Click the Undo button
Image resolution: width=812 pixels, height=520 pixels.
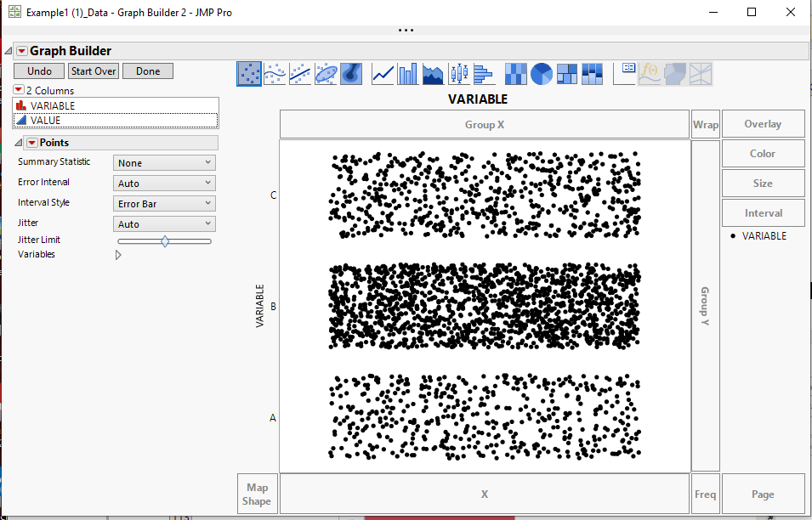tap(38, 71)
